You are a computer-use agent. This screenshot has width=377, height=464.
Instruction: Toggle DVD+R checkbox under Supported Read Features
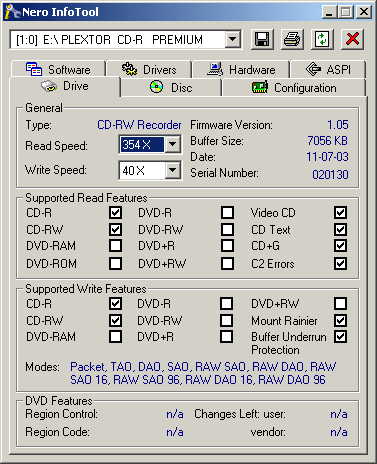click(227, 246)
